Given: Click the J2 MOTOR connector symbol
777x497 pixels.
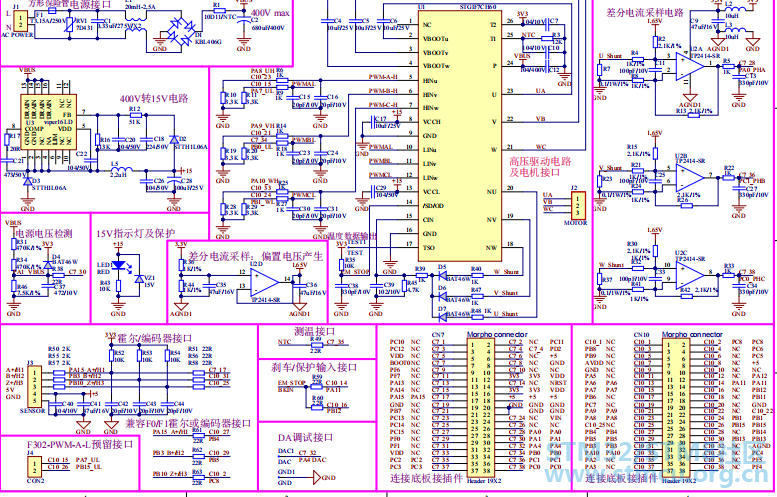Looking at the screenshot, I should point(577,206).
